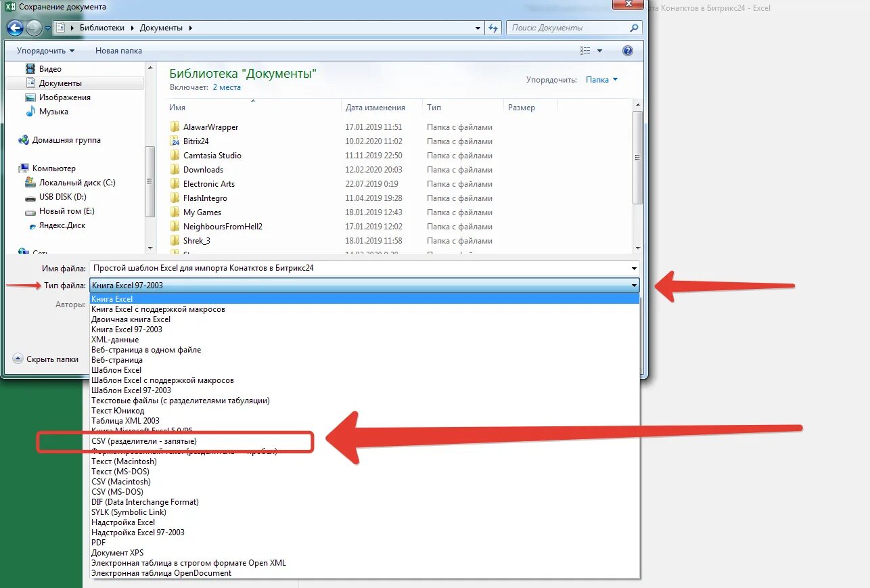
Task: Select the Bitrix24 folder icon
Action: (x=175, y=141)
